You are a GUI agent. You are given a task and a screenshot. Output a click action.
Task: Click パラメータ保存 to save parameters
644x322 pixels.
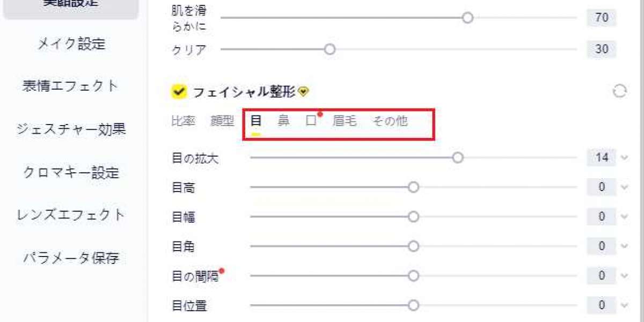(70, 258)
